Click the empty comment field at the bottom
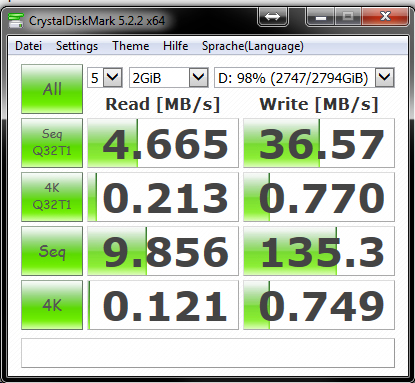Image resolution: width=415 pixels, height=383 pixels. (208, 353)
